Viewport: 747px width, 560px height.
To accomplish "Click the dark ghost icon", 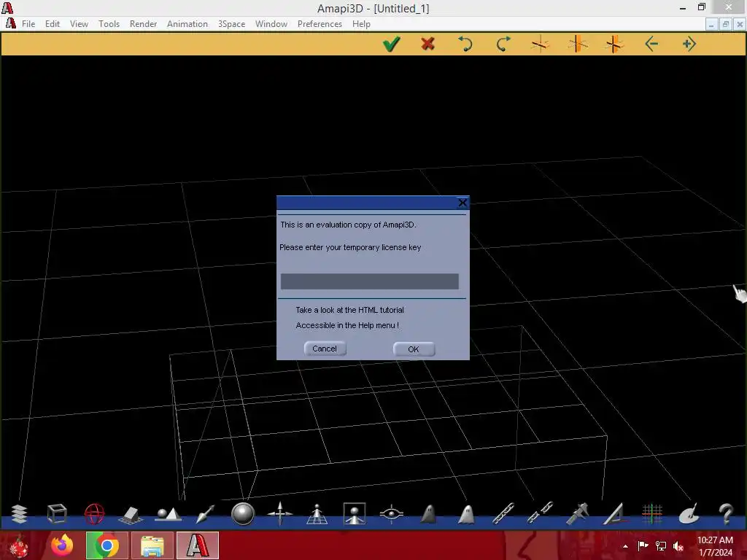I will 429,514.
